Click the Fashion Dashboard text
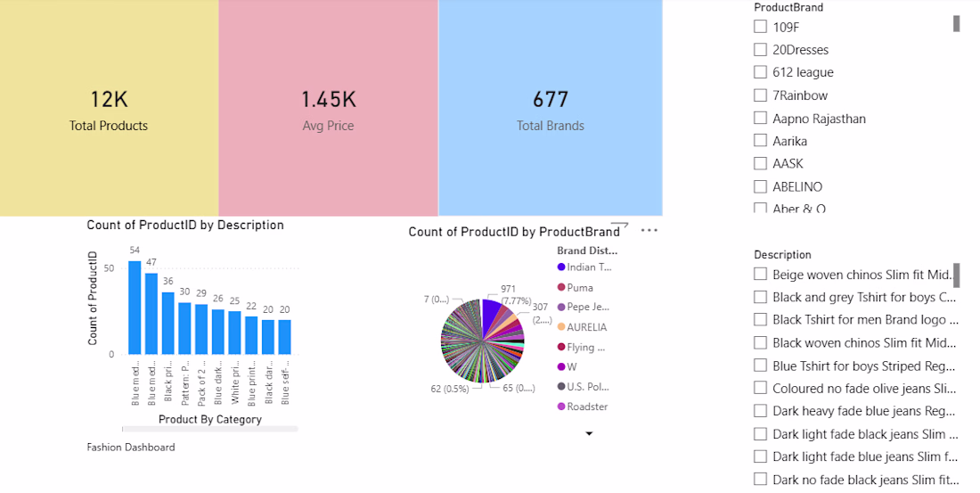 pyautogui.click(x=131, y=447)
